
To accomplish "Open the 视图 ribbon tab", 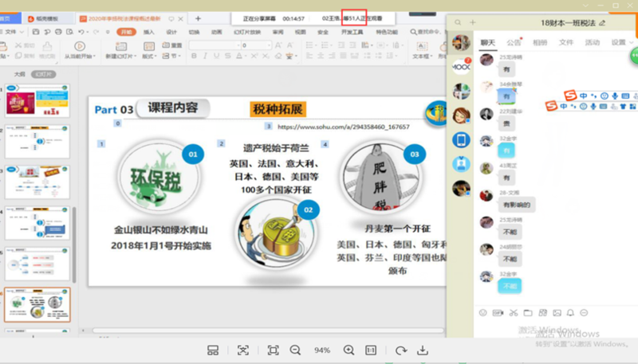I will pyautogui.click(x=301, y=32).
